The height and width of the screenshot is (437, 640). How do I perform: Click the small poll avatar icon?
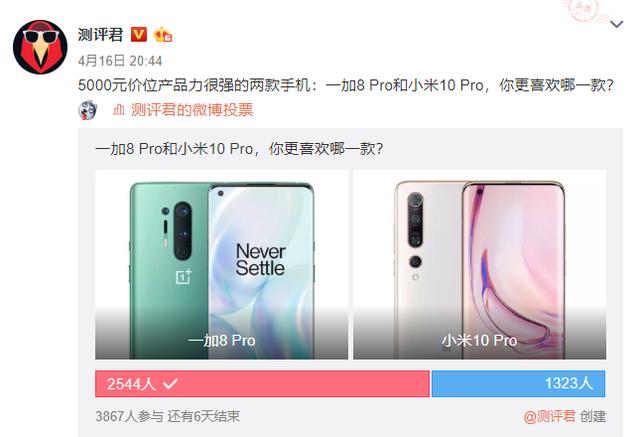pyautogui.click(x=87, y=110)
